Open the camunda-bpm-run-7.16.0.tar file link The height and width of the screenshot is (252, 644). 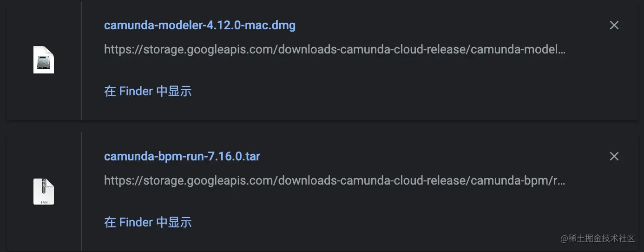point(182,156)
